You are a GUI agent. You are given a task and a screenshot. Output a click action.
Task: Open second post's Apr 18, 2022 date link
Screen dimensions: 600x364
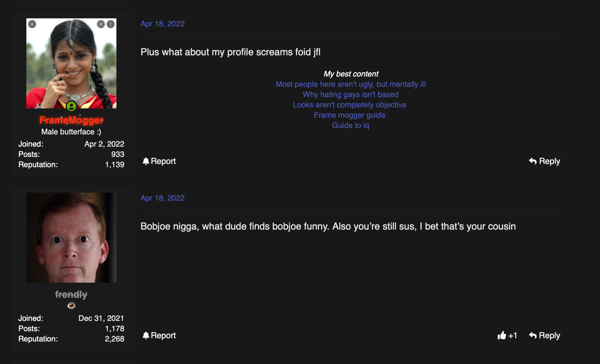[x=162, y=198]
